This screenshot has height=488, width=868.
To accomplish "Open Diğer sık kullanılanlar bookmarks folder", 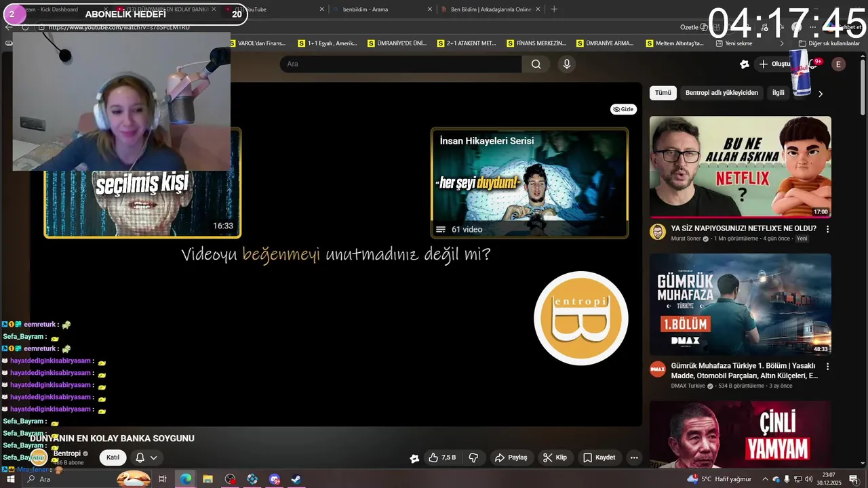I will tap(829, 43).
